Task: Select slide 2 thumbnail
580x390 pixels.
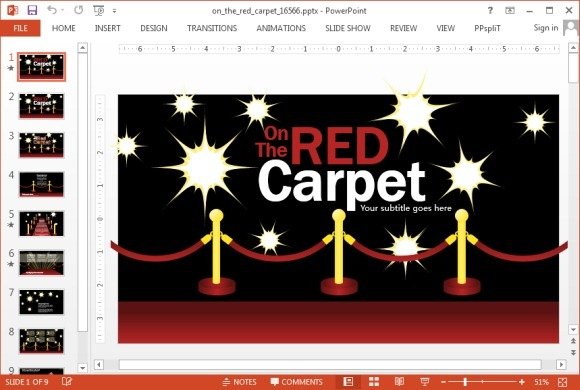Action: coord(41,106)
